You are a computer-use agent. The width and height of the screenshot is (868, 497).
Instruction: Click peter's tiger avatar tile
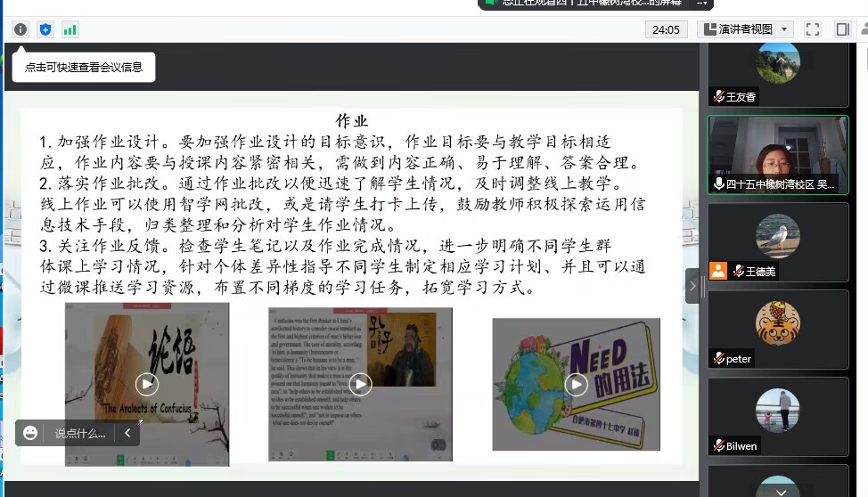click(x=777, y=328)
